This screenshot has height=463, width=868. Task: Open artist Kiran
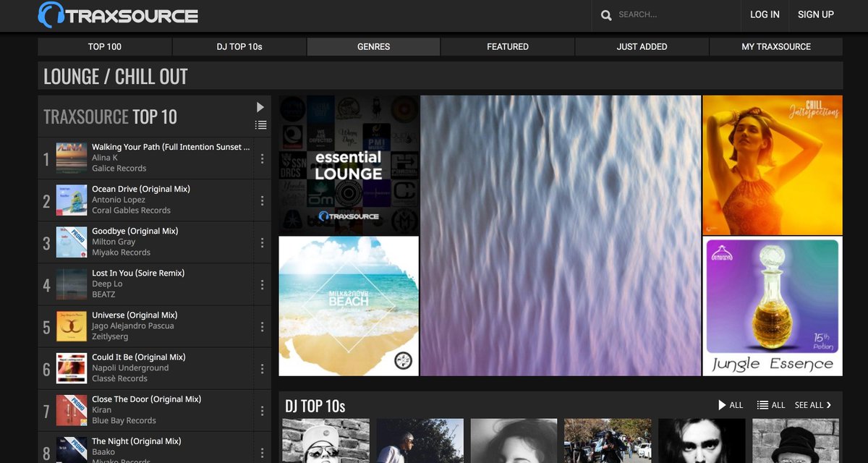pyautogui.click(x=102, y=409)
